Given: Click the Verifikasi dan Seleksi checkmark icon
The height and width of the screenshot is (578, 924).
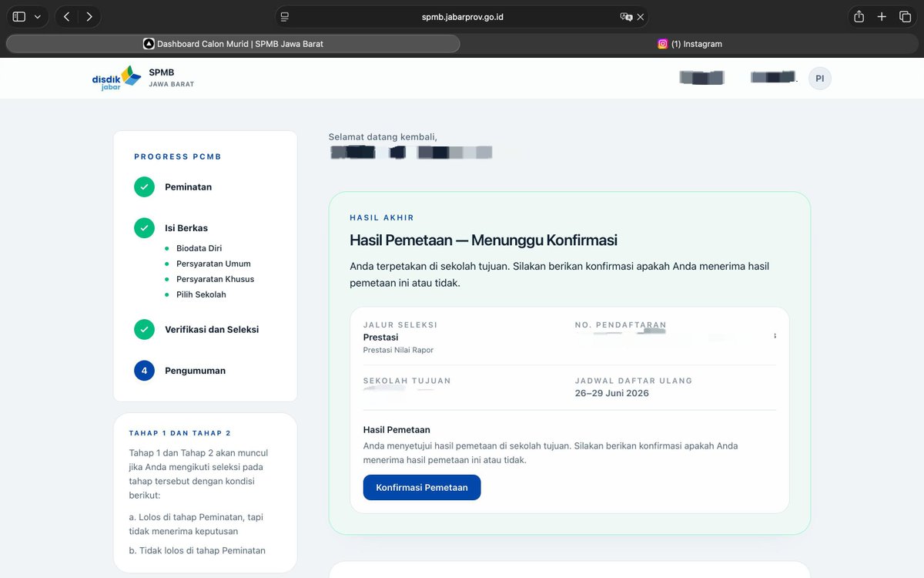Looking at the screenshot, I should click(x=144, y=329).
